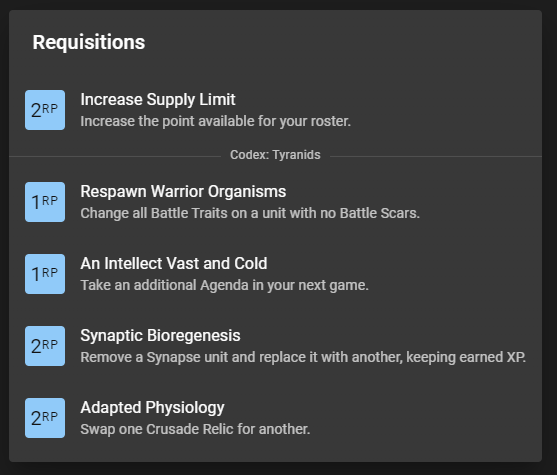Image resolution: width=557 pixels, height=475 pixels.
Task: Click 'Swap one Crusade Relic for another' text
Action: (195, 429)
